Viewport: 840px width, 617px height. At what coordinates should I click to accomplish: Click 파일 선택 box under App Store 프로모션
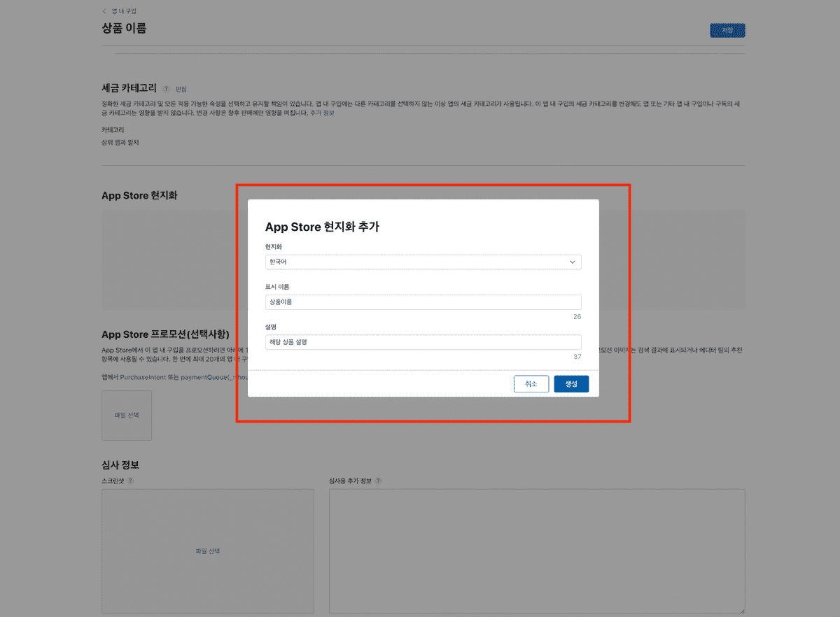click(x=127, y=416)
